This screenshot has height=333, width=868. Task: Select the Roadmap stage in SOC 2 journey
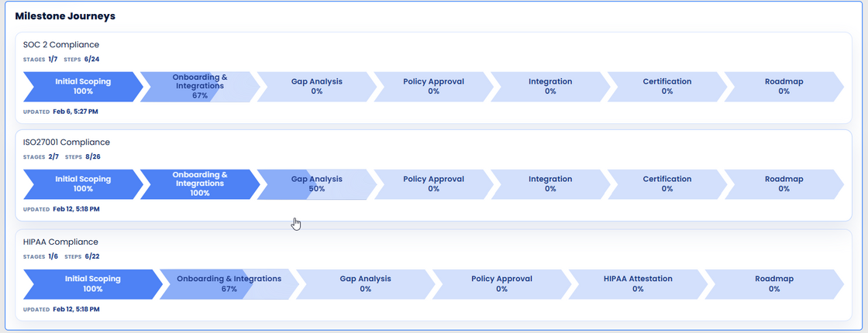coord(784,86)
